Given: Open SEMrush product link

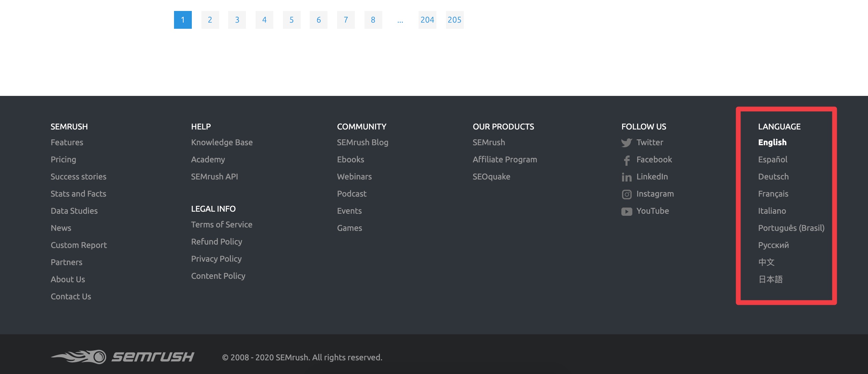Looking at the screenshot, I should coord(489,142).
